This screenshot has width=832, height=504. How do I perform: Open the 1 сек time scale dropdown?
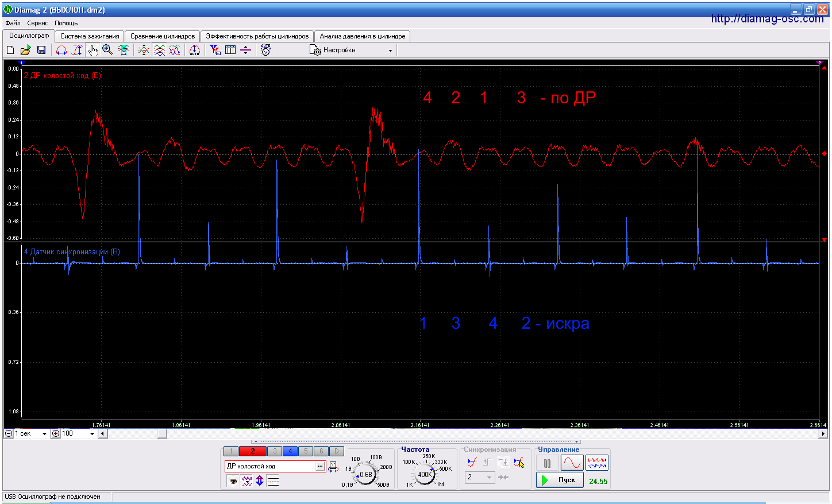(x=31, y=434)
